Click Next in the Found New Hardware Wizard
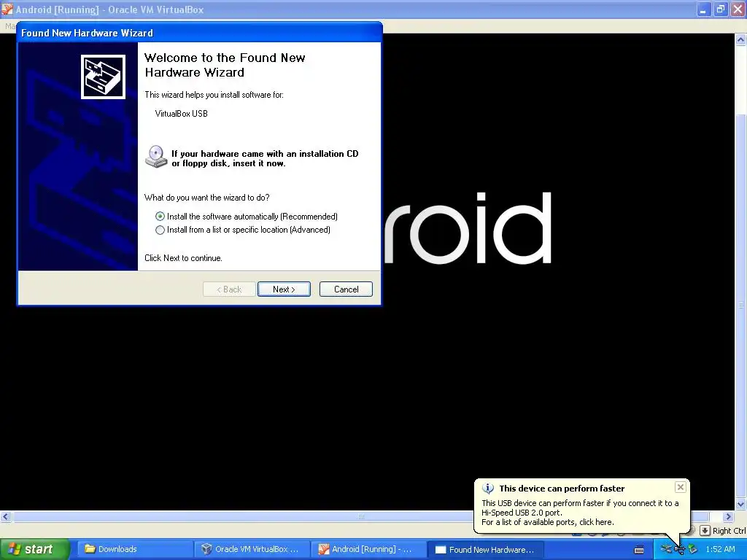The image size is (747, 560). tap(284, 289)
